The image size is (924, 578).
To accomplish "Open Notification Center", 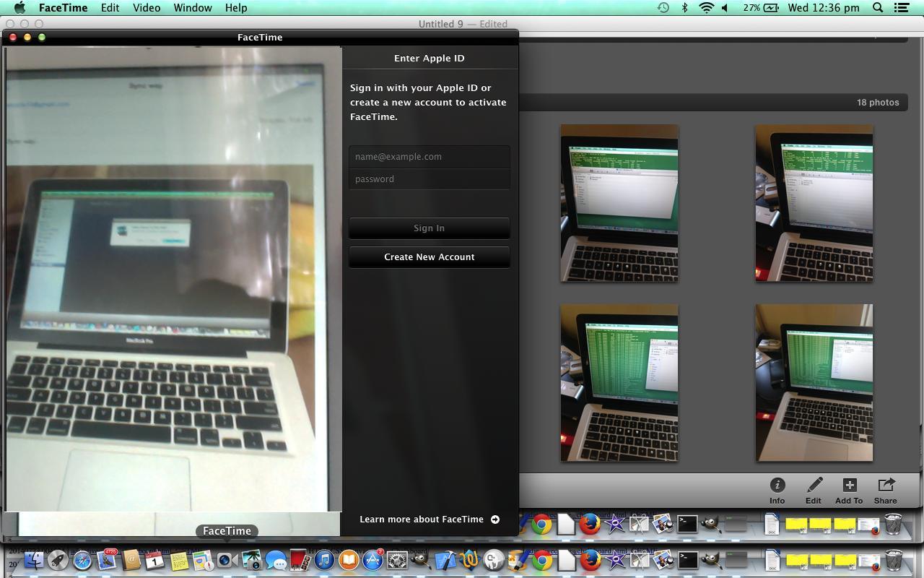I will [902, 8].
